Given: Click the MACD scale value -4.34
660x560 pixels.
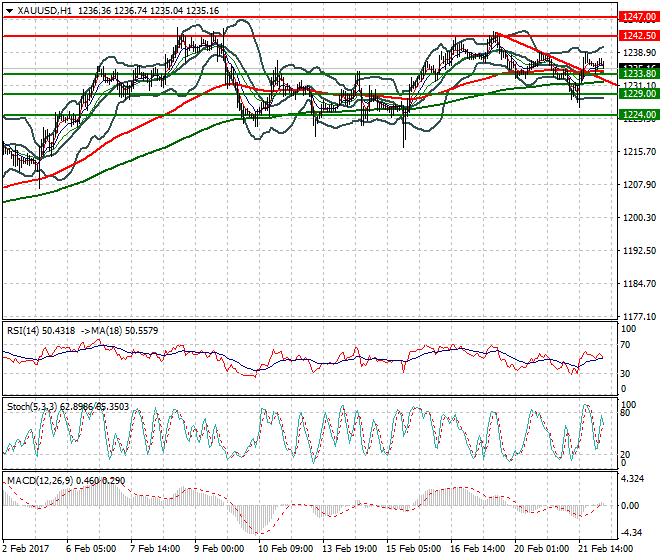Looking at the screenshot, I should tap(631, 533).
